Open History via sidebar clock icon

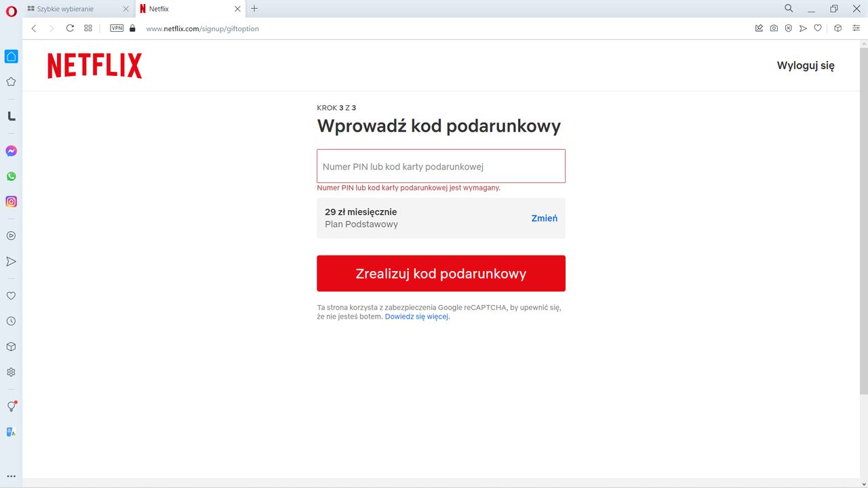(x=10, y=321)
